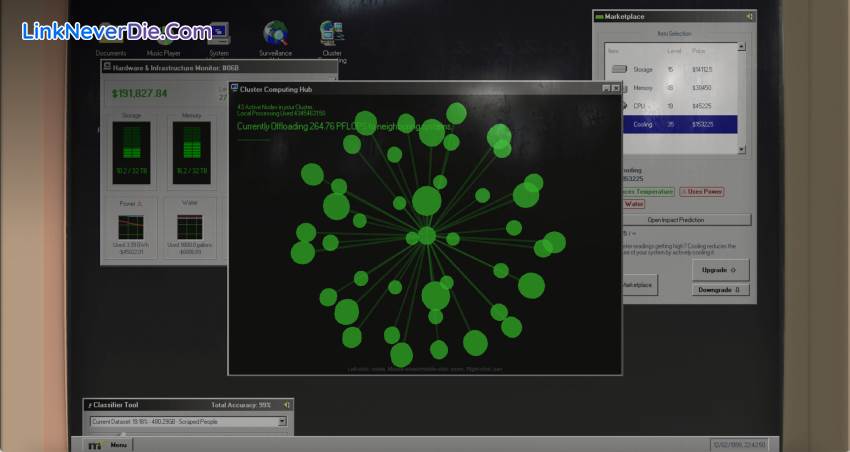Open the taskbar Menu button
The image size is (850, 452).
(112, 444)
